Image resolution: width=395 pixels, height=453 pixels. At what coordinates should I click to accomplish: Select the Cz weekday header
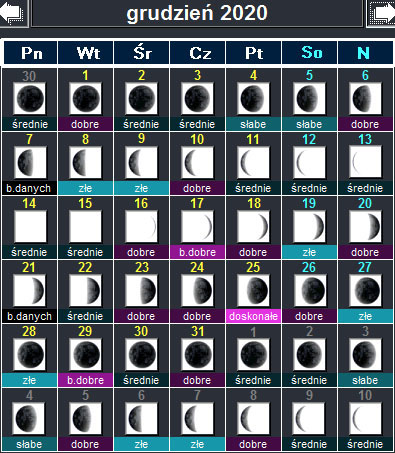click(198, 53)
